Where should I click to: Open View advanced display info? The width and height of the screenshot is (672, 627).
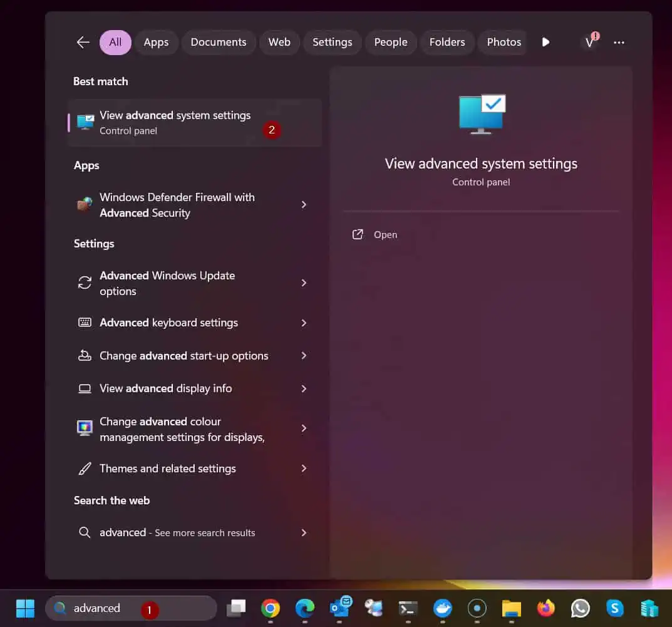click(195, 388)
